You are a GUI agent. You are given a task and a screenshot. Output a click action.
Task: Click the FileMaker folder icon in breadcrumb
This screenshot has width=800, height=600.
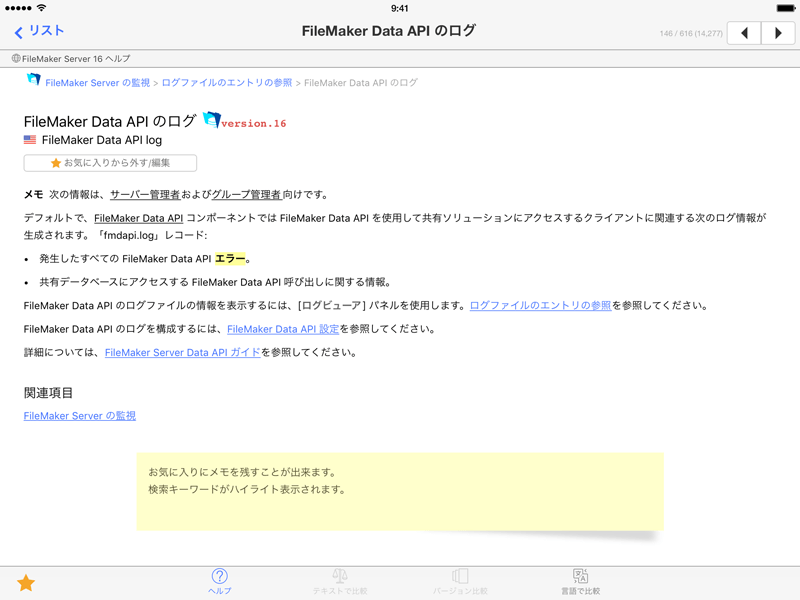click(x=34, y=81)
